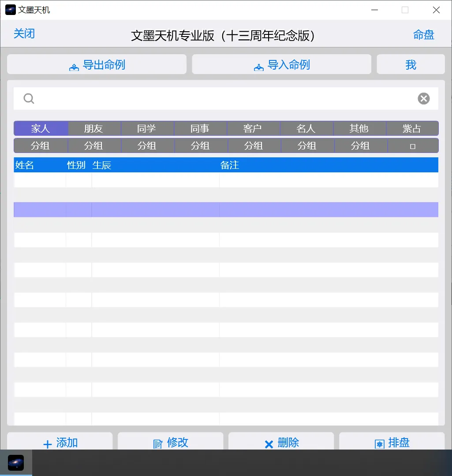The image size is (452, 476).
Task: Click the 添加 add button
Action: coord(60,442)
